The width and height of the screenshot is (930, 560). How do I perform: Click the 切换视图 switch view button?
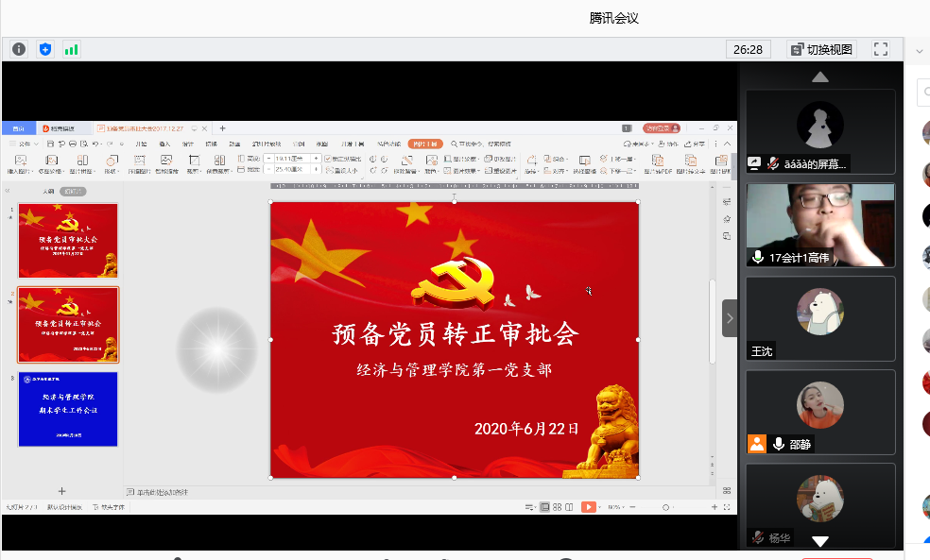click(821, 49)
